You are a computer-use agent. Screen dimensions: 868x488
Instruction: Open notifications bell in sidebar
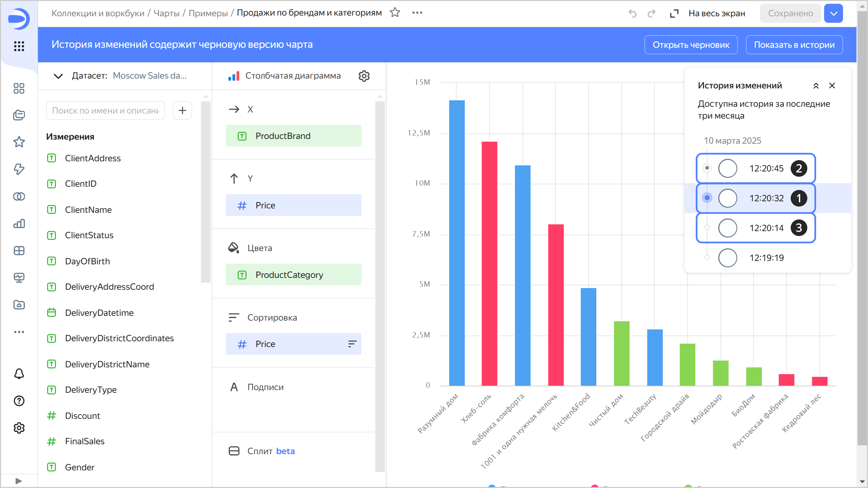tap(19, 374)
